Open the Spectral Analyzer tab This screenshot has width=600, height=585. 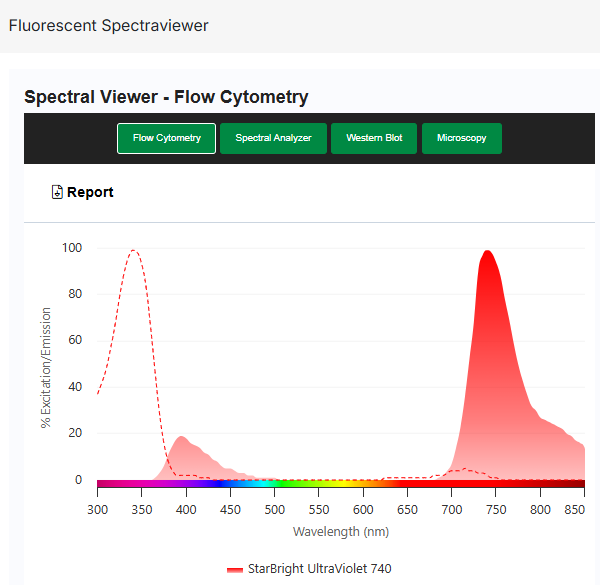[x=273, y=138]
